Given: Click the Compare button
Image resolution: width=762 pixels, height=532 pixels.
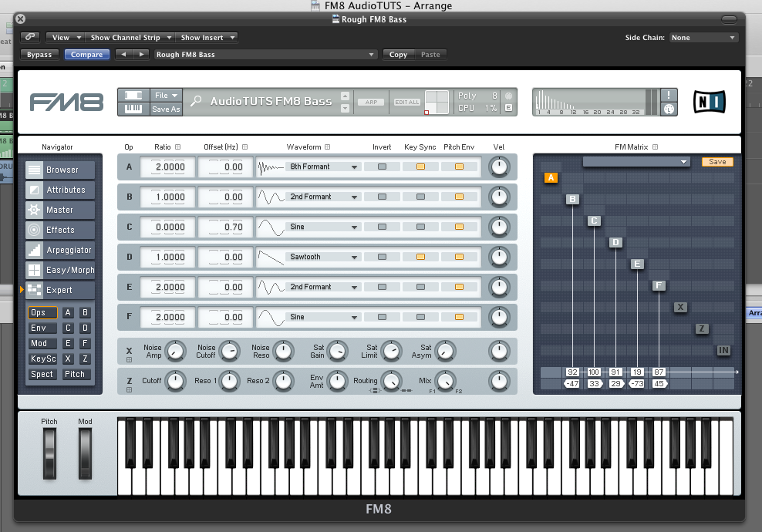Looking at the screenshot, I should (86, 55).
